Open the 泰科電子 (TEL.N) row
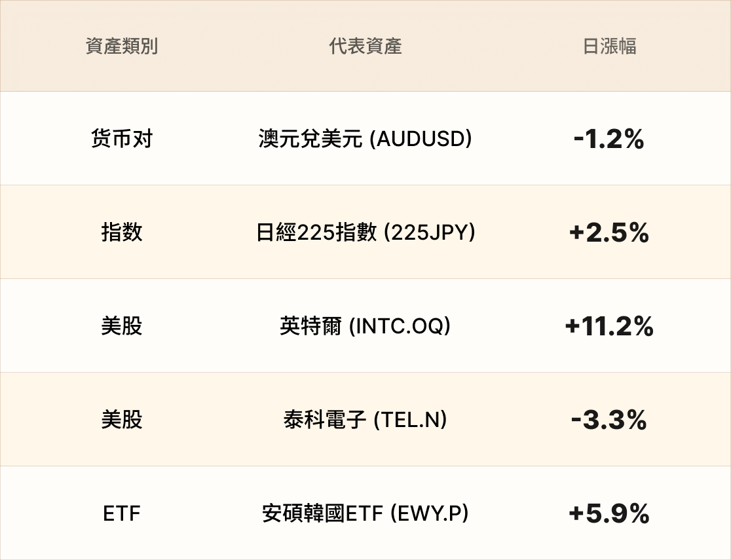 (x=365, y=420)
